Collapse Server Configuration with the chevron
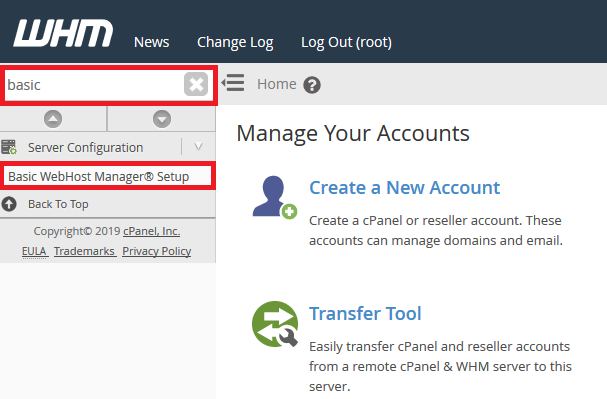 pyautogui.click(x=199, y=147)
